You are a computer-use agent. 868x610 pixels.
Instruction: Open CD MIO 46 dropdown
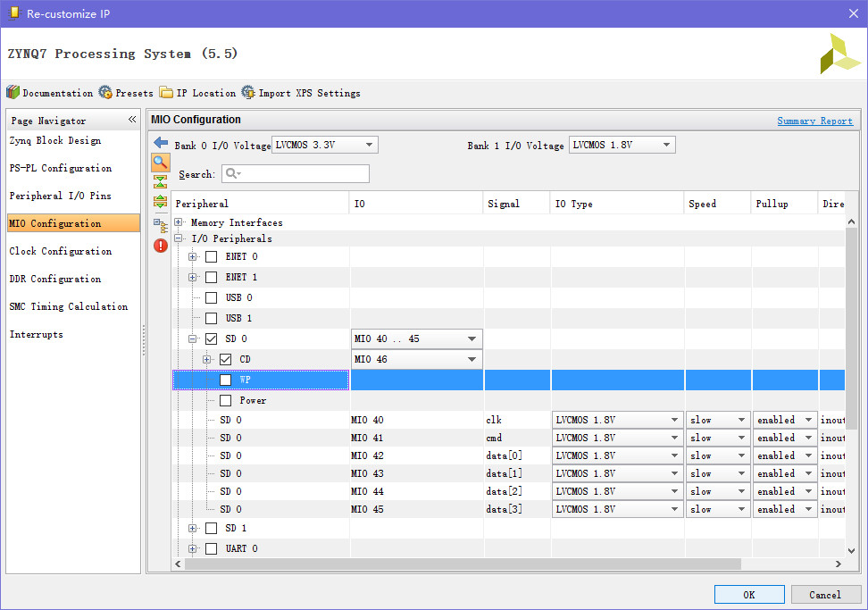[x=416, y=359]
